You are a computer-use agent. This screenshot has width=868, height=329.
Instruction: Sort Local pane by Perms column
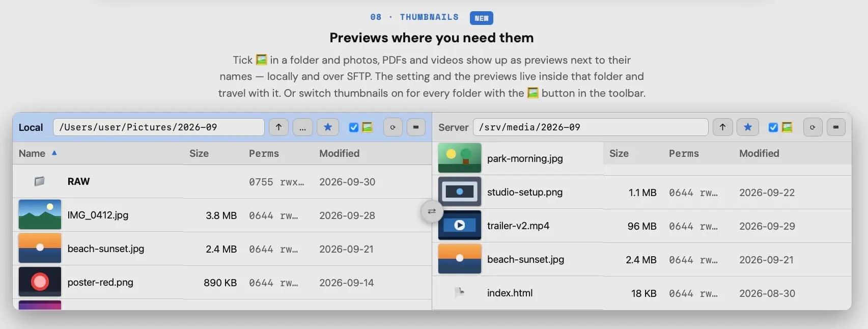pos(264,153)
